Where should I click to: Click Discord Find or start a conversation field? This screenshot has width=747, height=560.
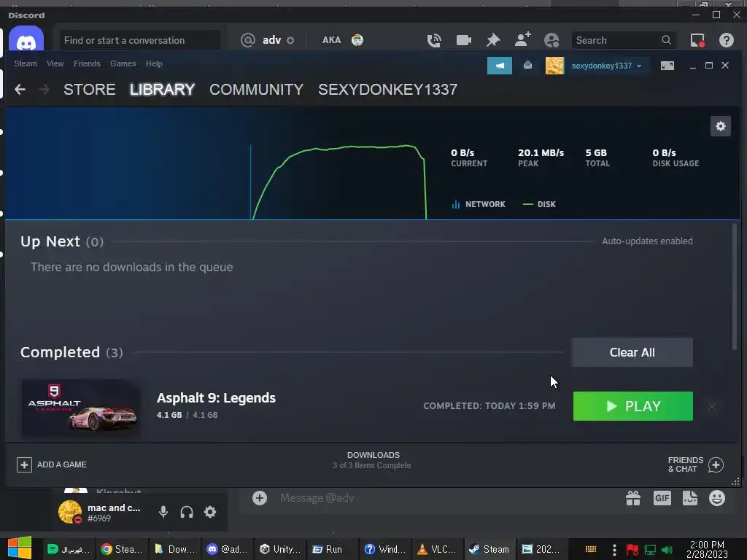(x=139, y=41)
